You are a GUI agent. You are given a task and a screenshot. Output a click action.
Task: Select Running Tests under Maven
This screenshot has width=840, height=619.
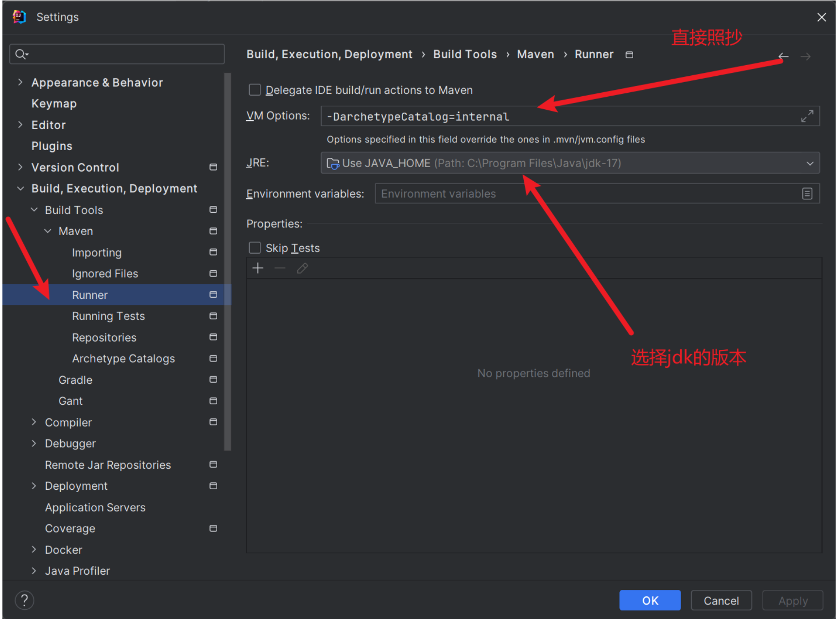point(108,316)
